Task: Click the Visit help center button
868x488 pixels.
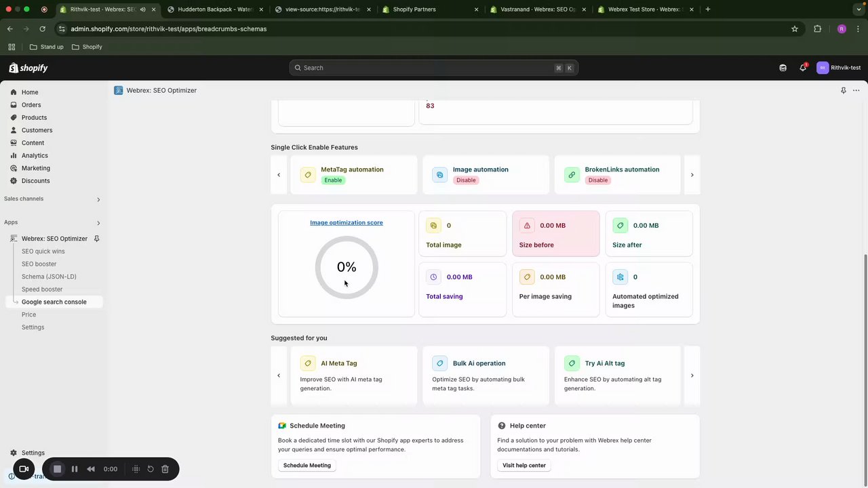Action: pos(524,466)
